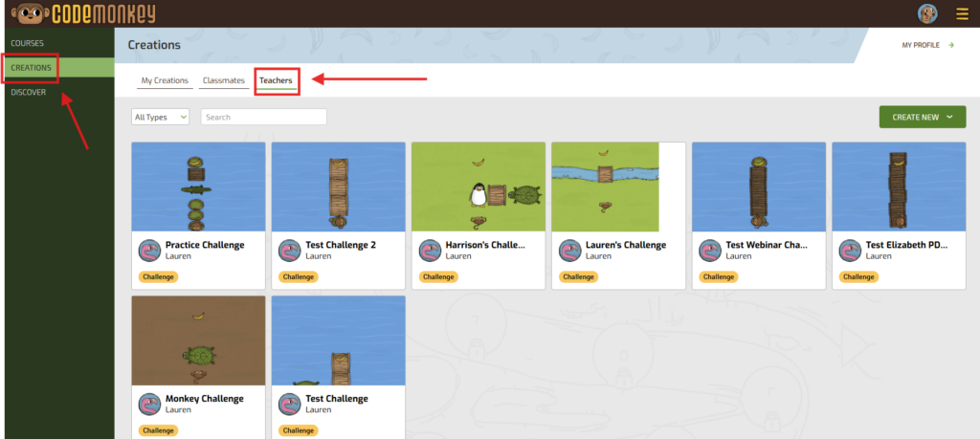Screen dimensions: 980x439
Task: Open the hamburger menu icon
Action: tap(962, 13)
